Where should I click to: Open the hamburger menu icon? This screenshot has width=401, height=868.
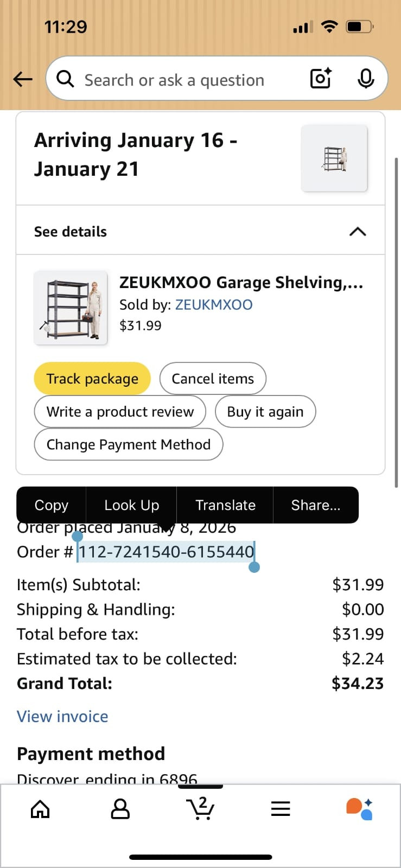coord(281,809)
